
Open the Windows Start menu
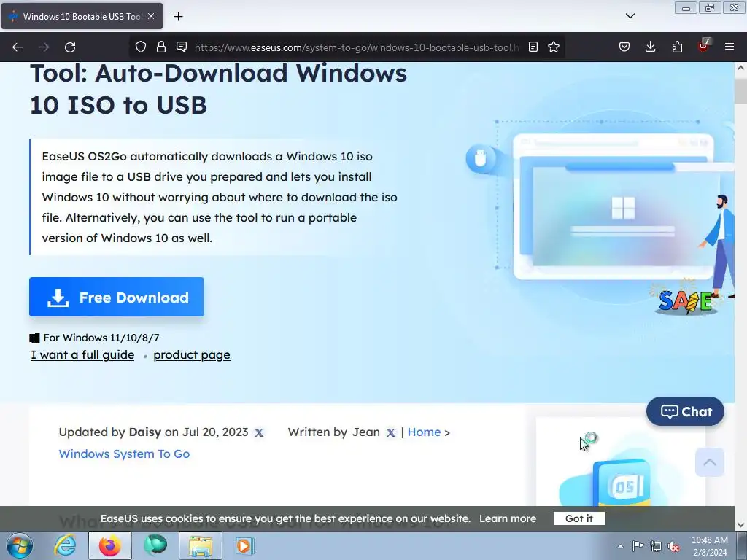pos(20,545)
